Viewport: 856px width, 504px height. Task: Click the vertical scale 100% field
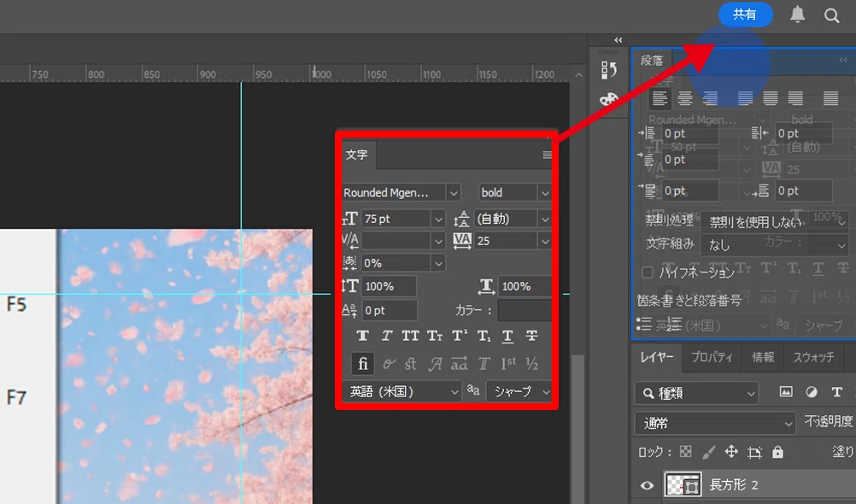click(389, 286)
